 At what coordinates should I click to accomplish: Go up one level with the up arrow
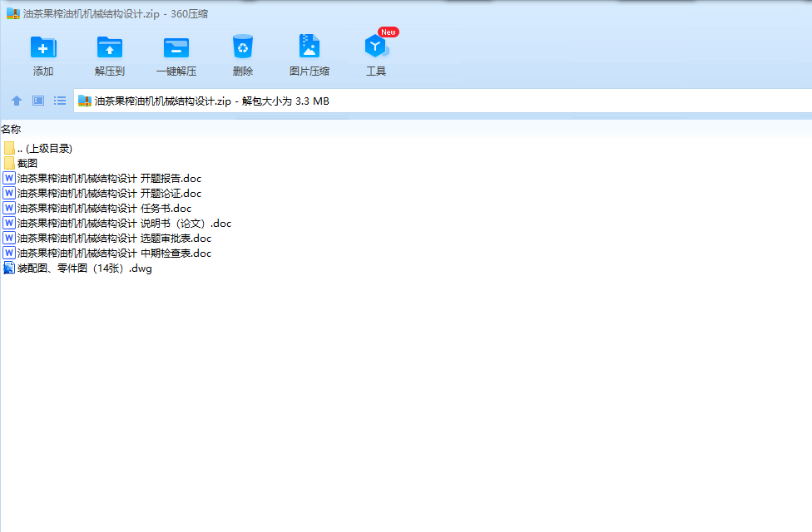coord(17,101)
